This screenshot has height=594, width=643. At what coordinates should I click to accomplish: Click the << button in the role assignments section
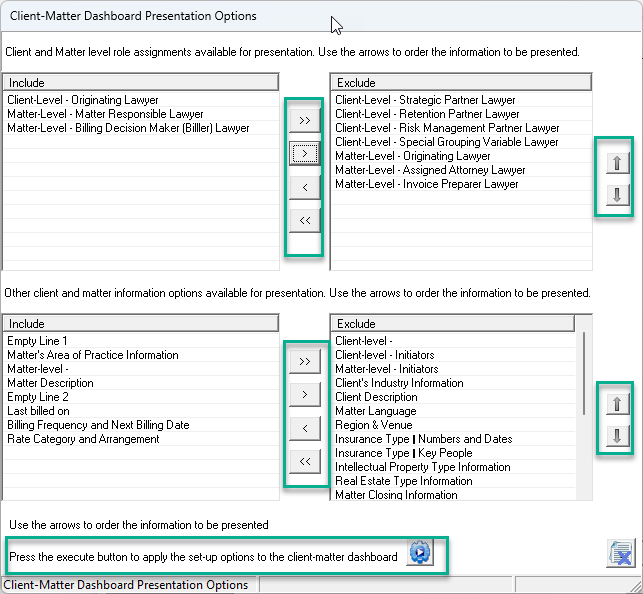[305, 221]
